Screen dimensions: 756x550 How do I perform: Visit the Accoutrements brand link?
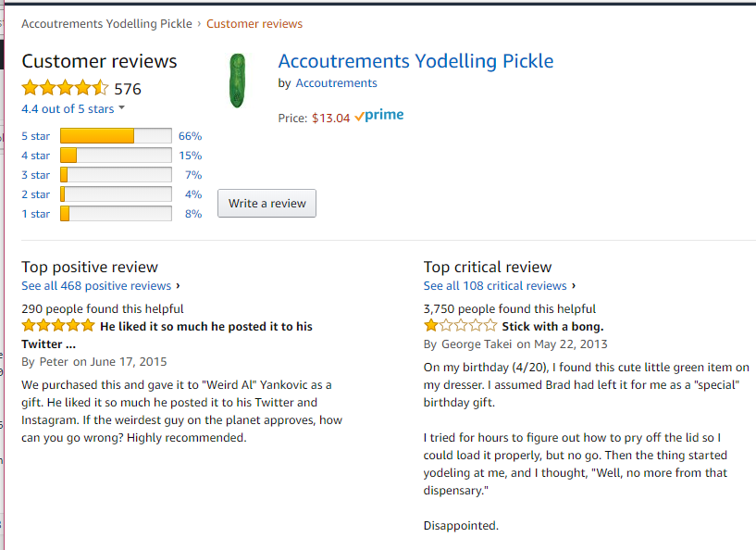point(336,83)
